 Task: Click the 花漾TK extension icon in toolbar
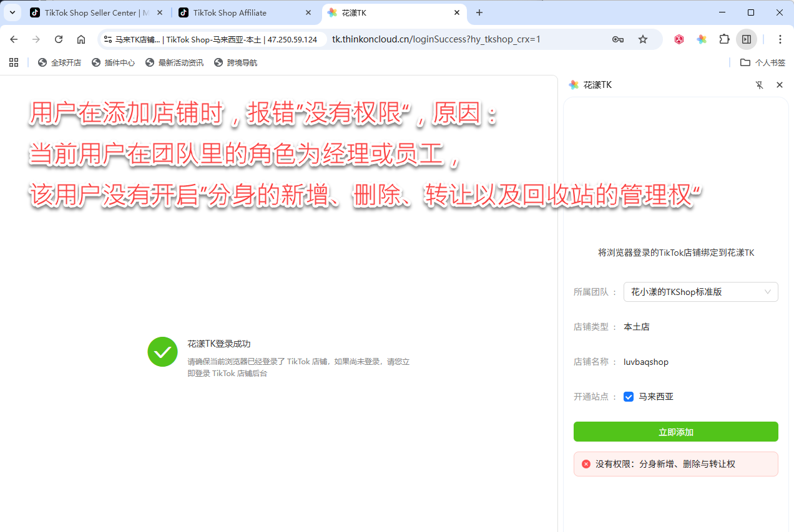coord(702,39)
